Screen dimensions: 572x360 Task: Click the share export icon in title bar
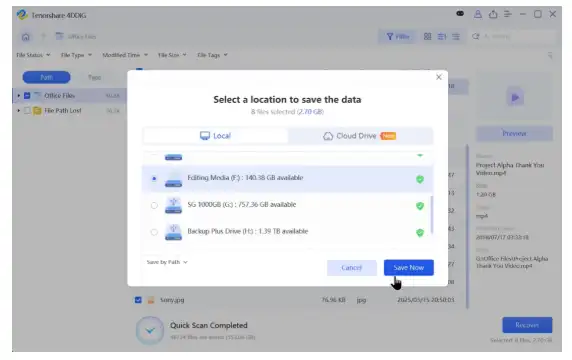pyautogui.click(x=493, y=14)
